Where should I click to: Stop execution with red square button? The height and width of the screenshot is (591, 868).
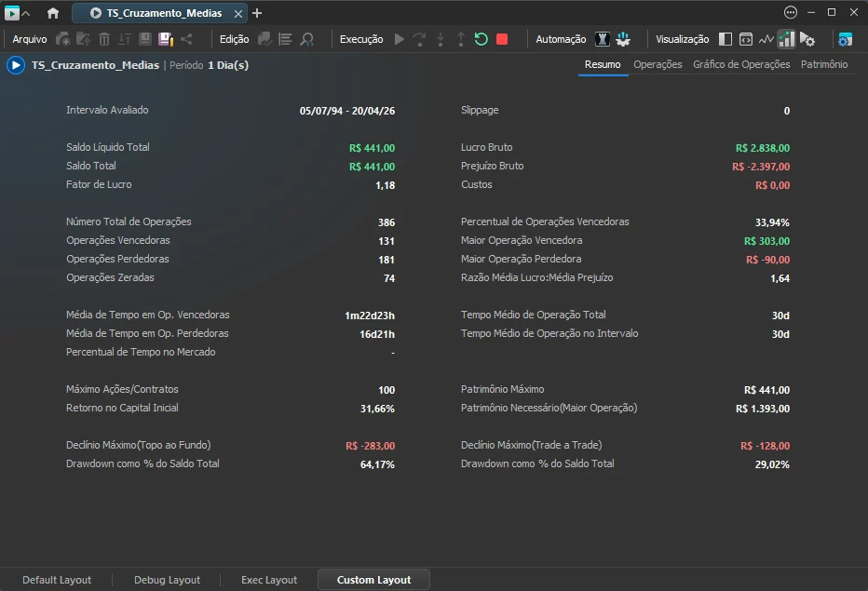(502, 39)
